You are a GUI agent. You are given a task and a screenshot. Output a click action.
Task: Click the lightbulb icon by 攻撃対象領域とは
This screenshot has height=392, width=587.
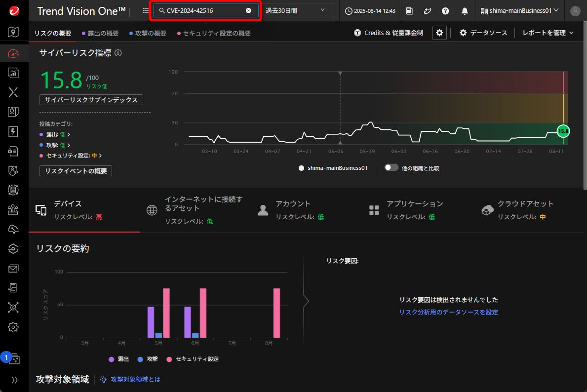point(104,379)
